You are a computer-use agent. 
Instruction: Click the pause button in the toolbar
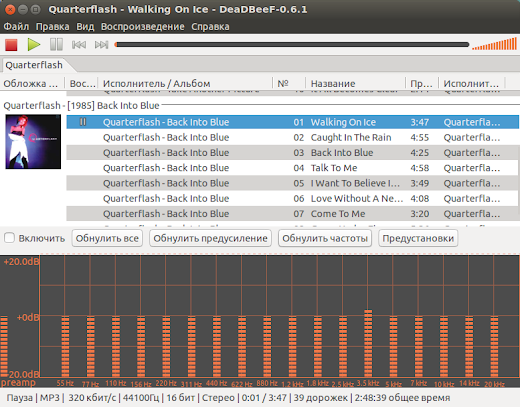pyautogui.click(x=56, y=45)
